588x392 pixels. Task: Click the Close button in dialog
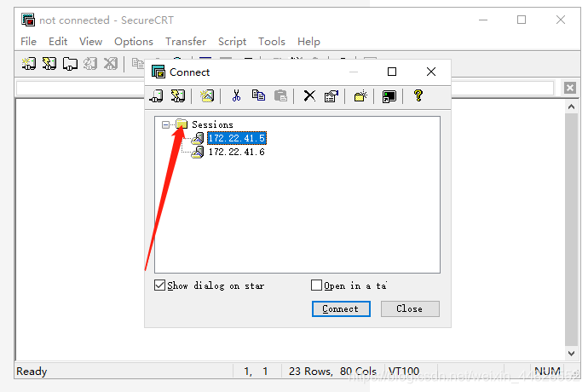point(410,308)
